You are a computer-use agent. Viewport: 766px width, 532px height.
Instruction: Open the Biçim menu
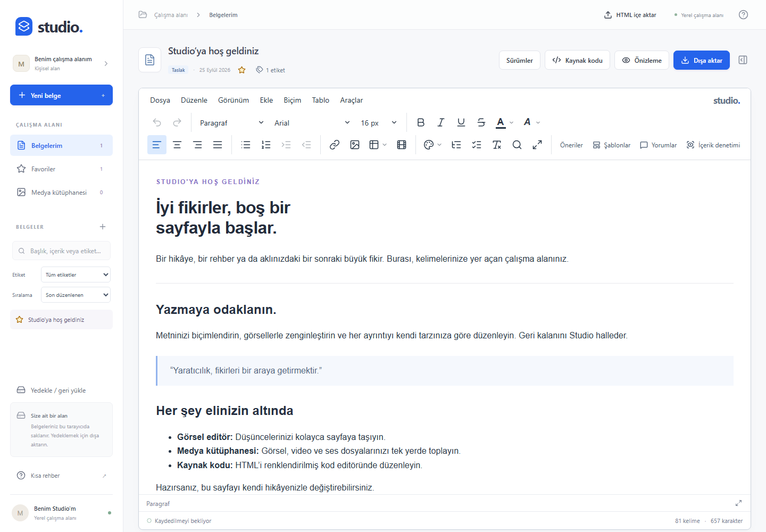point(293,100)
